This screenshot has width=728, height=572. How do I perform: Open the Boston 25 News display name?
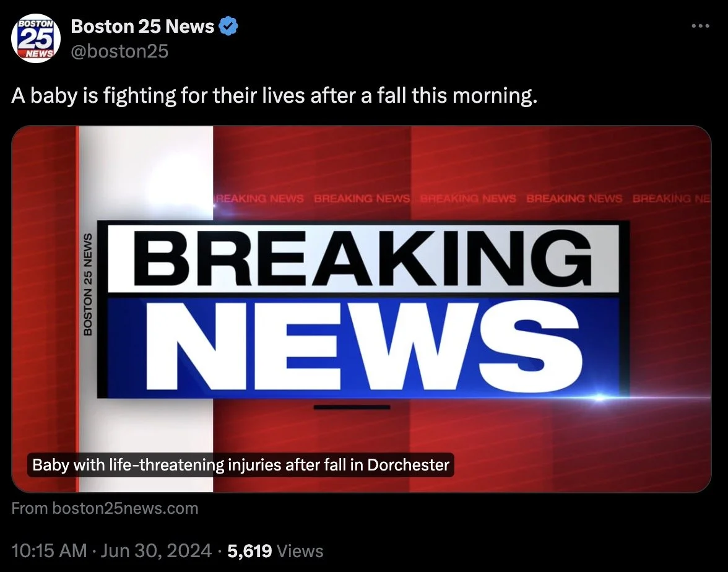click(142, 27)
